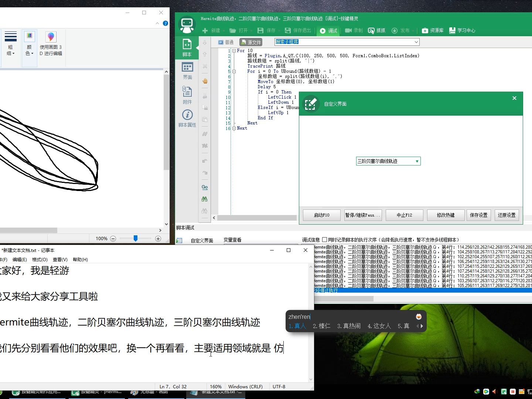532x399 pixels.
Task: Click 新建 (New) in the top toolbar
Action: [211, 31]
